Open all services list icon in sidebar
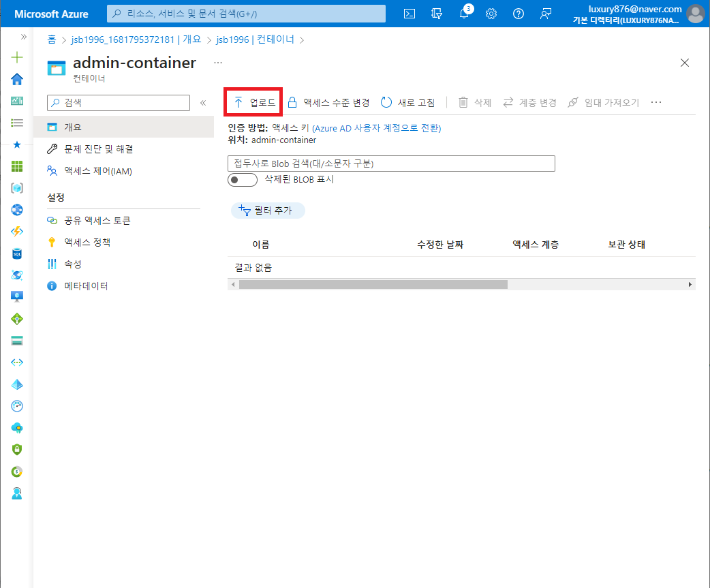Viewport: 710px width, 588px height. [x=17, y=122]
